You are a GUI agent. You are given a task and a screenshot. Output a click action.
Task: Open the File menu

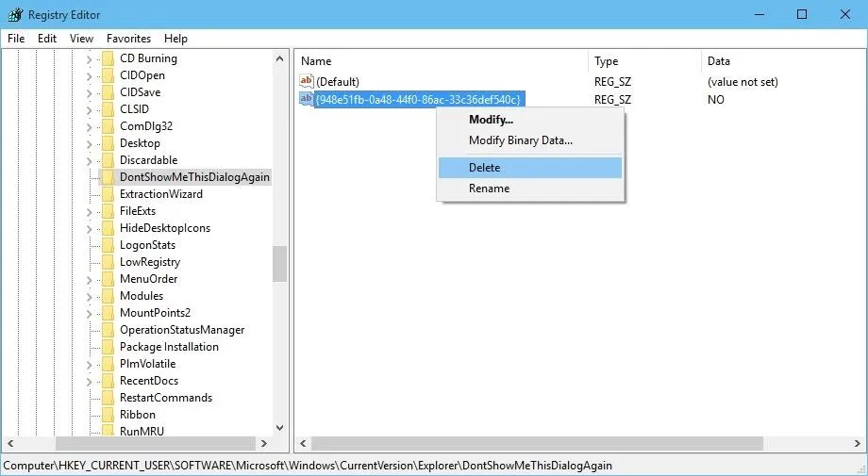point(16,38)
